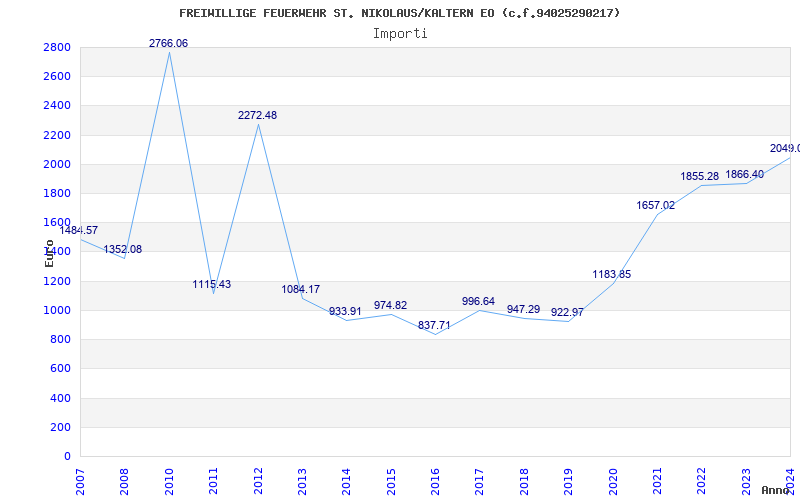Click the 996.64 value label

479,302
